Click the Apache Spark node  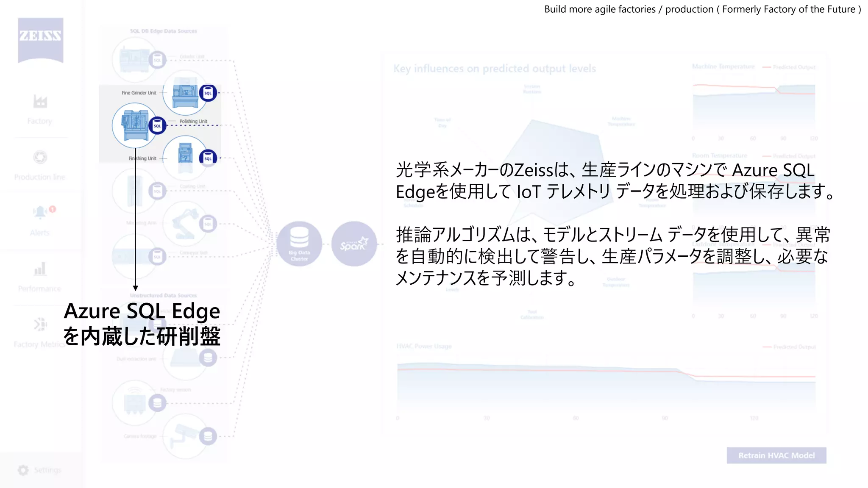(x=354, y=244)
